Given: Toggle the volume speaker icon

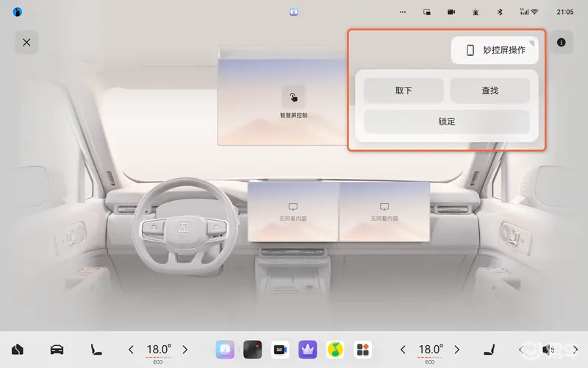Looking at the screenshot, I should tap(548, 350).
